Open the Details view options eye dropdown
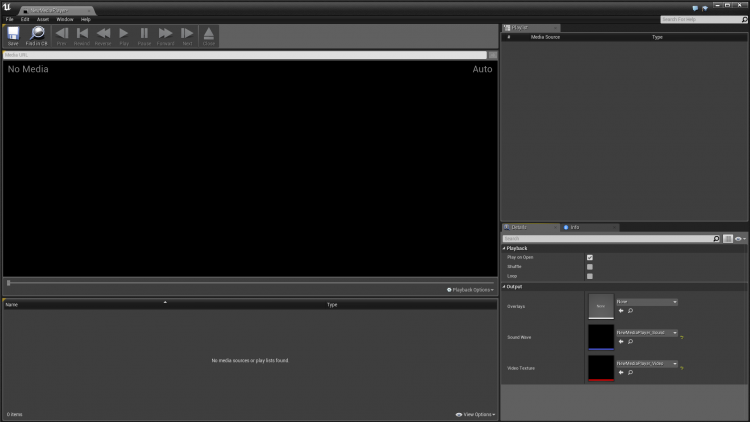The image size is (750, 422). tap(740, 238)
